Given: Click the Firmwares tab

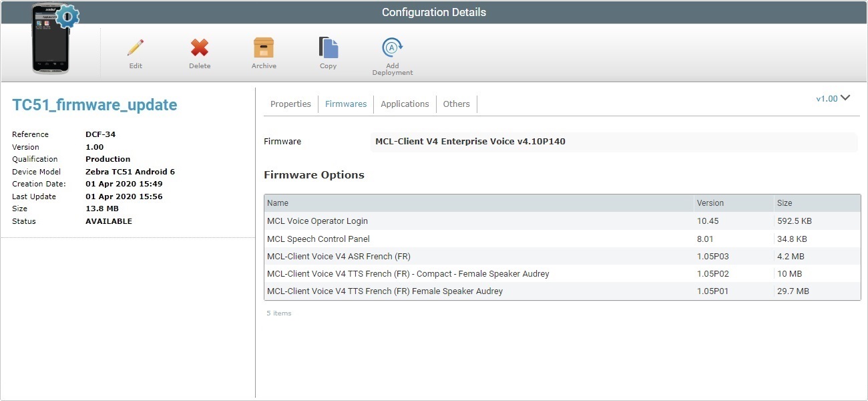Looking at the screenshot, I should [x=346, y=104].
